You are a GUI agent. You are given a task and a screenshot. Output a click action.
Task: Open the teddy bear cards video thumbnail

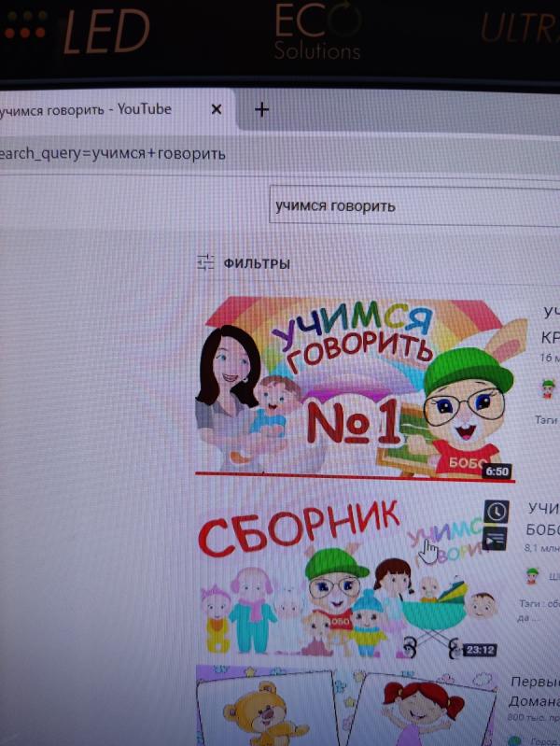(347, 706)
